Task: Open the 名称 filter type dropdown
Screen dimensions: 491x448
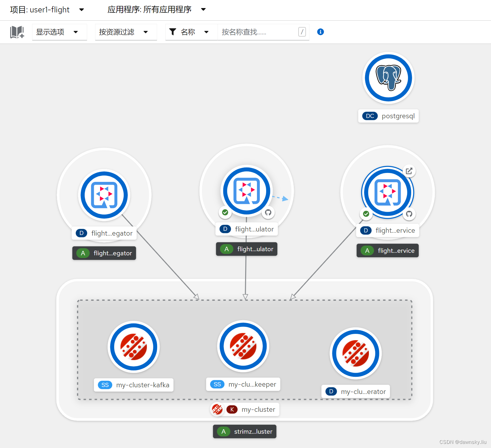Action: click(191, 32)
